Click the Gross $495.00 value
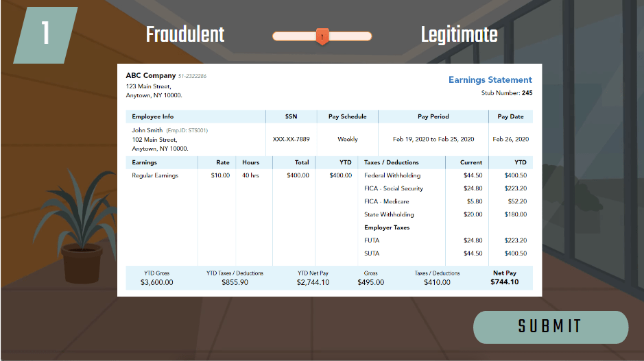This screenshot has height=361, width=644. 370,282
